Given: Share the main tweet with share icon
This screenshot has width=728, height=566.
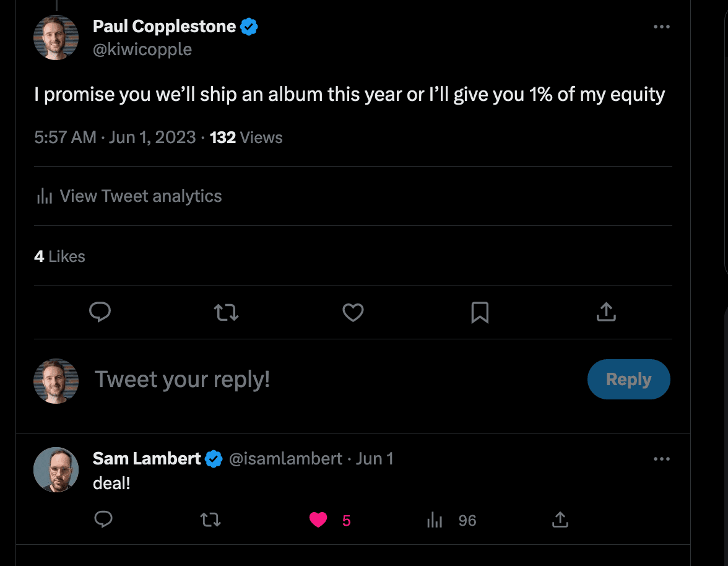Looking at the screenshot, I should coord(606,312).
